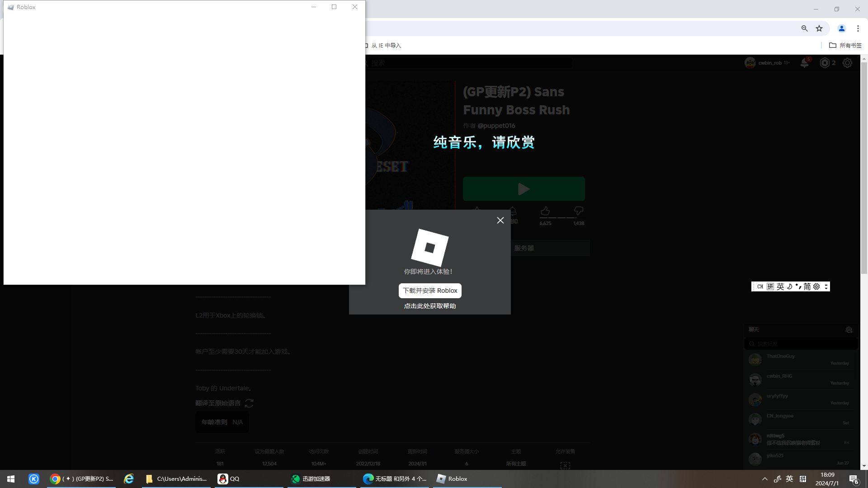
Task: Click the friend search field in chat
Action: click(x=801, y=344)
